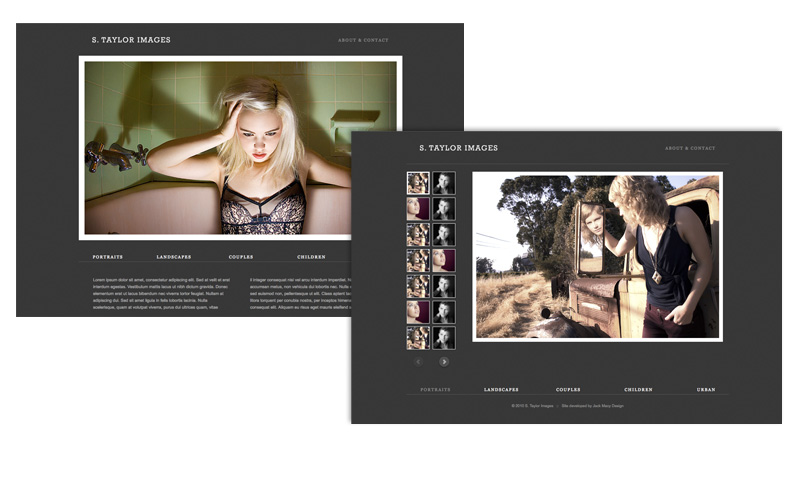
Task: Click the next arrow below the thumbnail grid
Action: click(444, 362)
